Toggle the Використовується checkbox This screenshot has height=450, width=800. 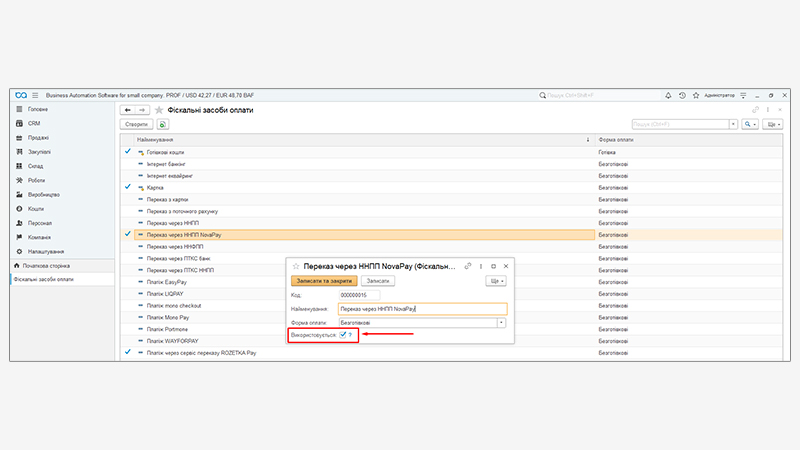(x=342, y=336)
